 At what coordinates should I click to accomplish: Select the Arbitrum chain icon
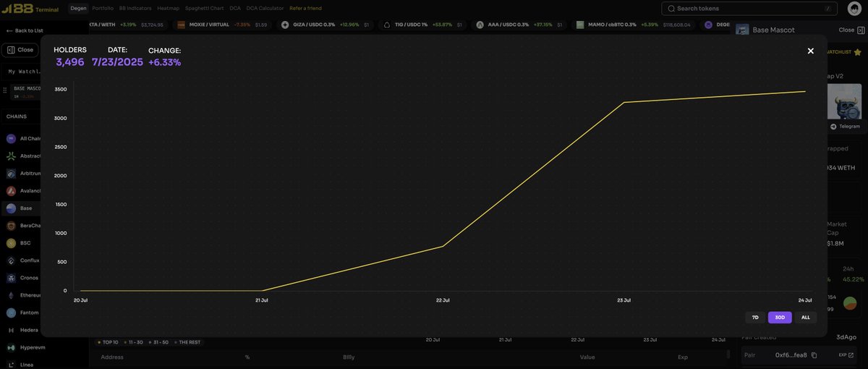coord(11,174)
